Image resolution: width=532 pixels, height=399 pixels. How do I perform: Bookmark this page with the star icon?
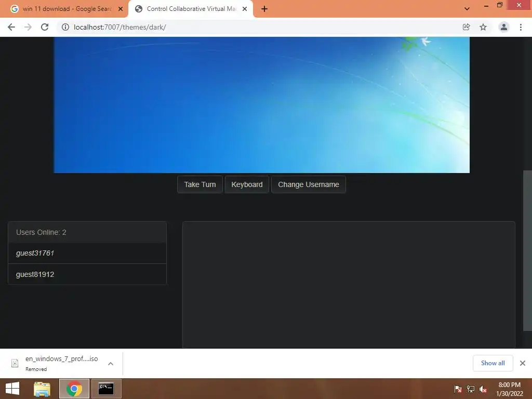(x=483, y=27)
